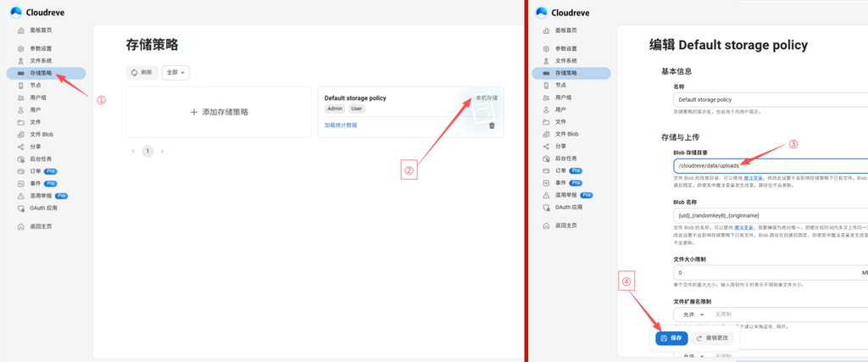Image resolution: width=868 pixels, height=362 pixels.
Task: Click the 订单 icon in right window sidebar
Action: tap(547, 171)
